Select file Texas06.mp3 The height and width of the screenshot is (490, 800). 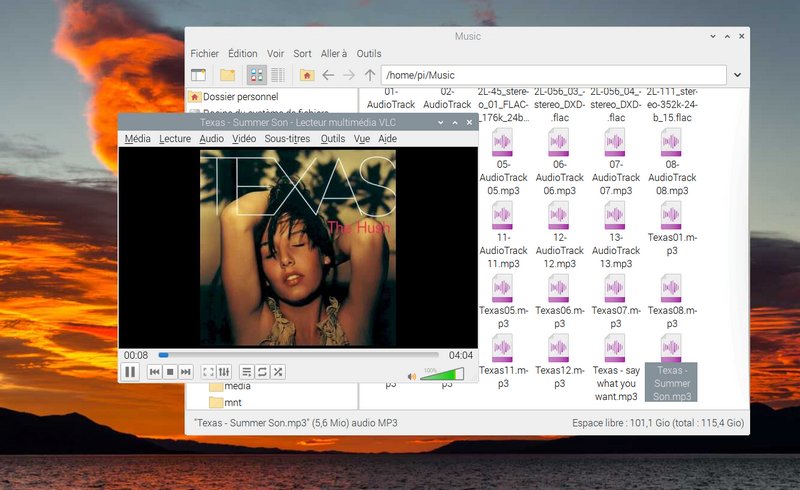click(x=559, y=302)
